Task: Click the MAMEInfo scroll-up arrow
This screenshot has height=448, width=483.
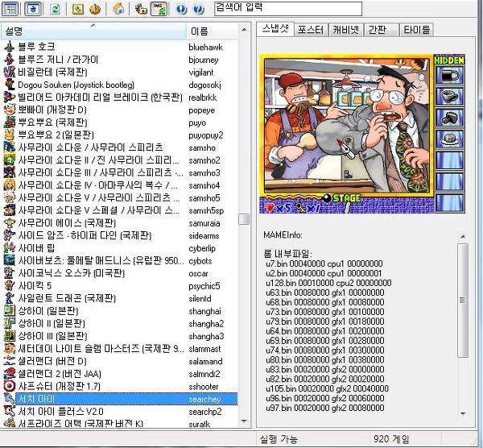Action: click(x=463, y=237)
